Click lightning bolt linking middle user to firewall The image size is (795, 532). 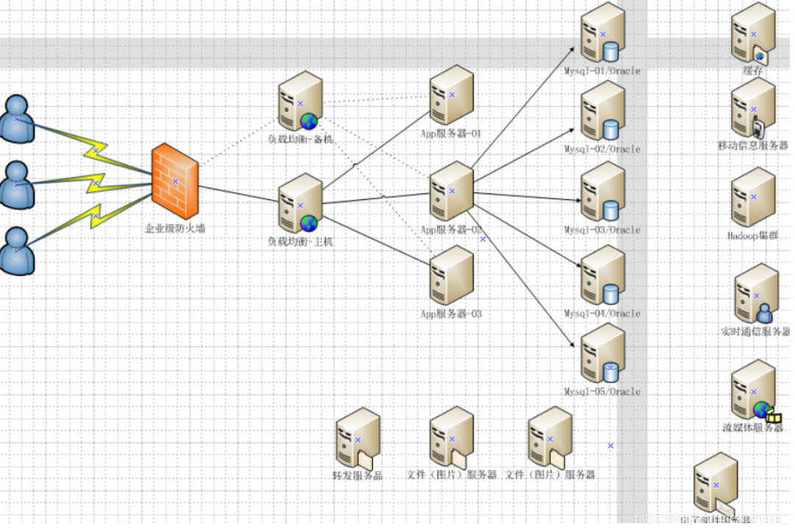[x=96, y=183]
